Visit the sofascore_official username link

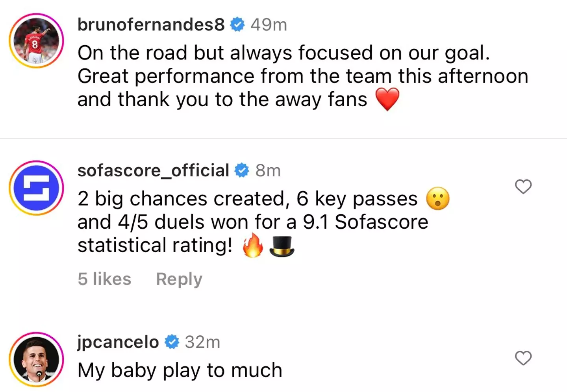pyautogui.click(x=153, y=171)
